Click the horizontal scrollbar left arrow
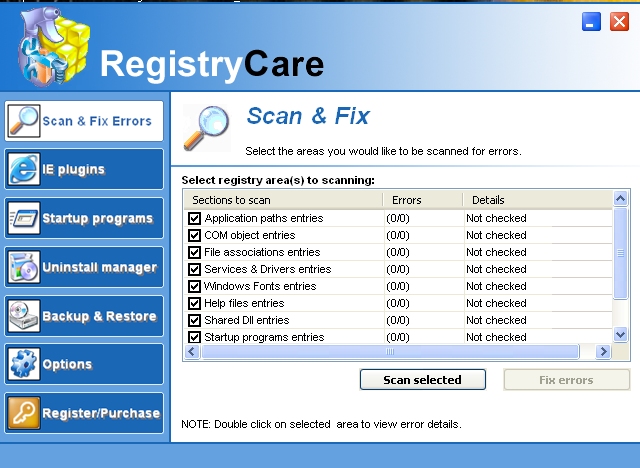The image size is (640, 468). tap(192, 351)
